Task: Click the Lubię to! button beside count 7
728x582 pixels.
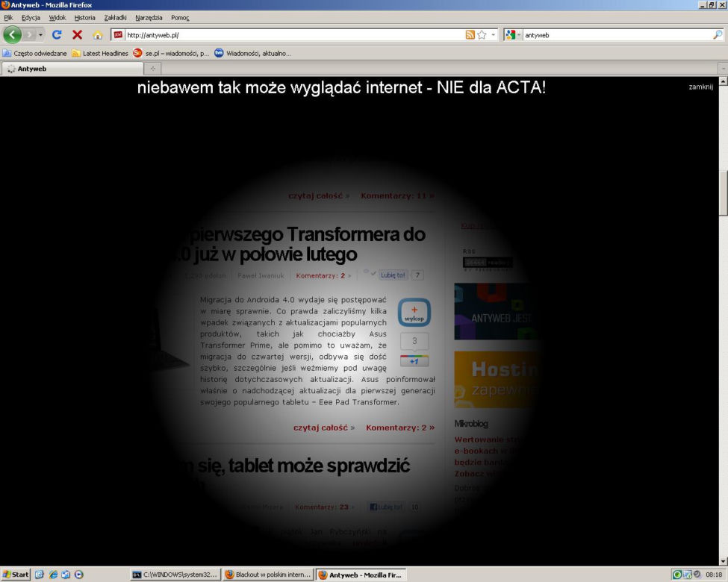Action: pyautogui.click(x=393, y=275)
